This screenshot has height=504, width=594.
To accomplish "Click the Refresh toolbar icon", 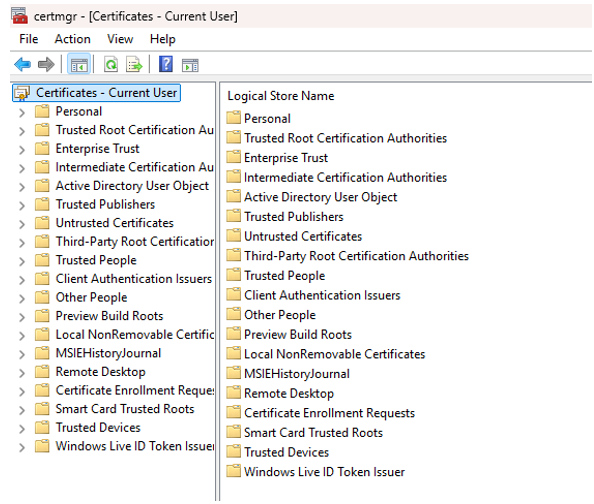I will 111,64.
